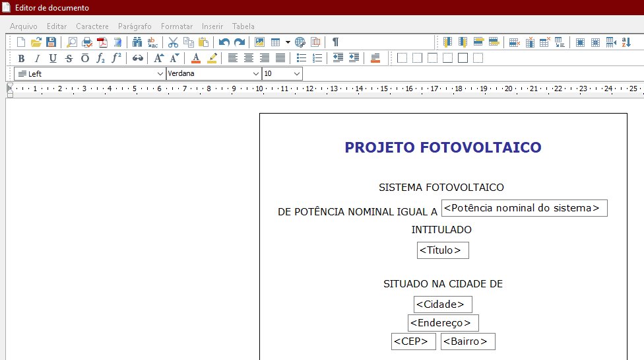Open the Inserir menu
The image size is (644, 360).
212,26
